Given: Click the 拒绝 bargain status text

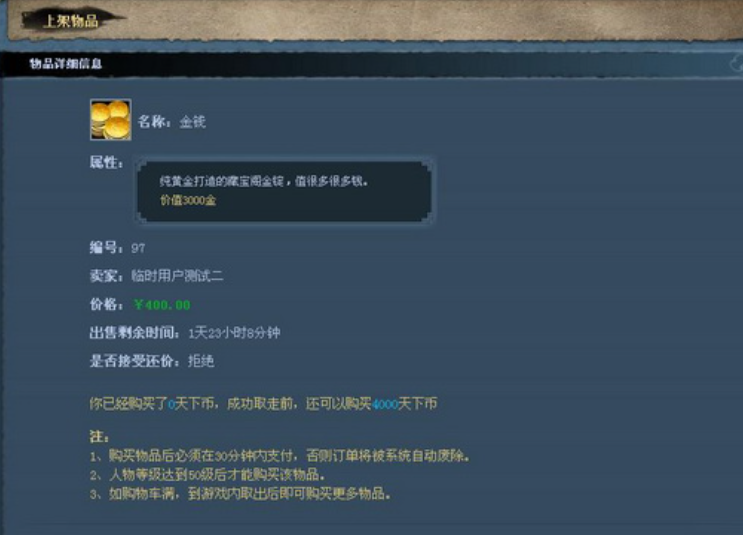Looking at the screenshot, I should pos(201,362).
